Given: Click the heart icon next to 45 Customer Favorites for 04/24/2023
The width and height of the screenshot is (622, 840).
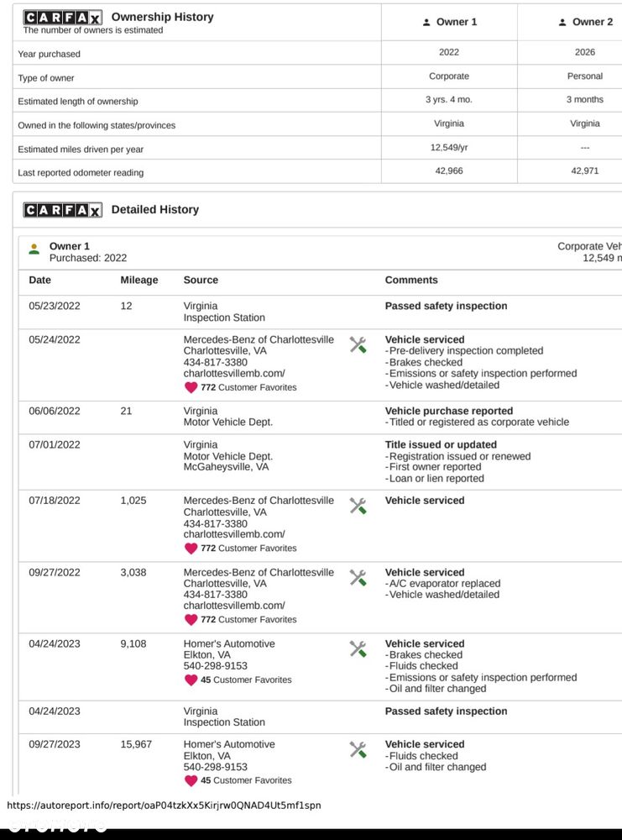Looking at the screenshot, I should pyautogui.click(x=191, y=680).
